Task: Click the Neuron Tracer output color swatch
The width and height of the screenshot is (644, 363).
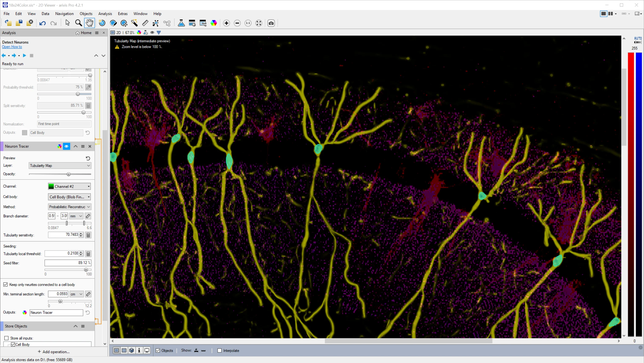Action: (x=24, y=312)
